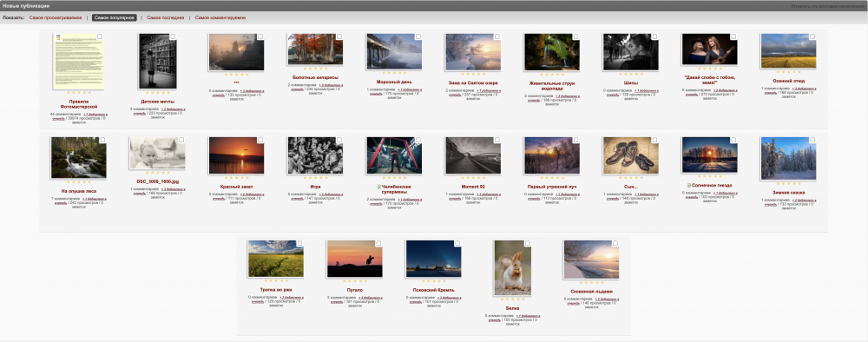Viewport: 868px width, 342px height.
Task: Tick the checkbox on Правила Фотомастерской thumbnail
Action: point(100,36)
